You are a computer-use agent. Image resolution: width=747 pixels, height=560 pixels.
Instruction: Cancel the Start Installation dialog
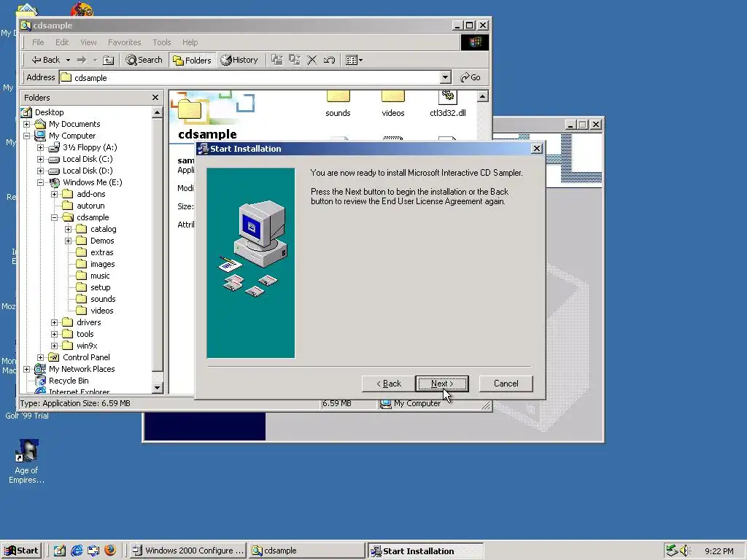(x=506, y=384)
